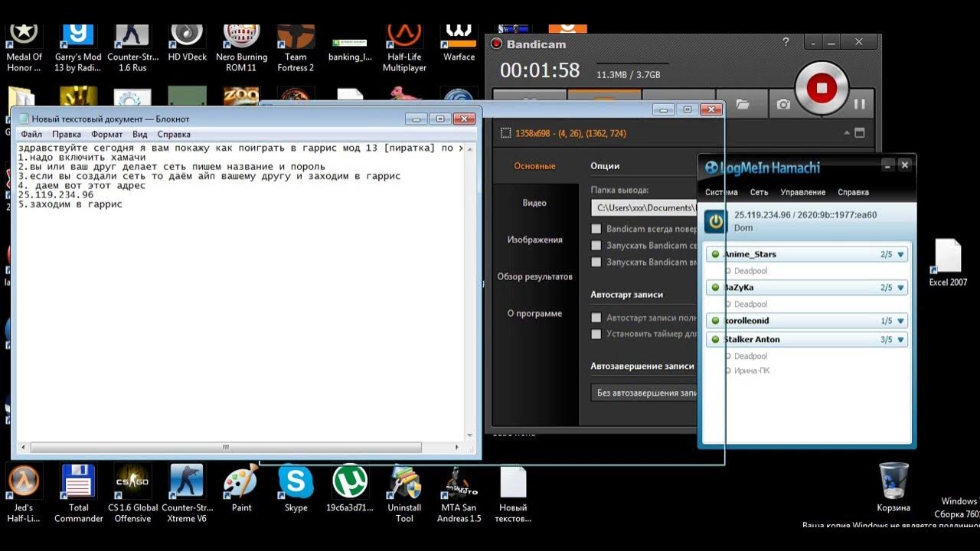980x551 pixels.
Task: Enable the 'Автостарт записи полн...' checkbox
Action: click(596, 318)
